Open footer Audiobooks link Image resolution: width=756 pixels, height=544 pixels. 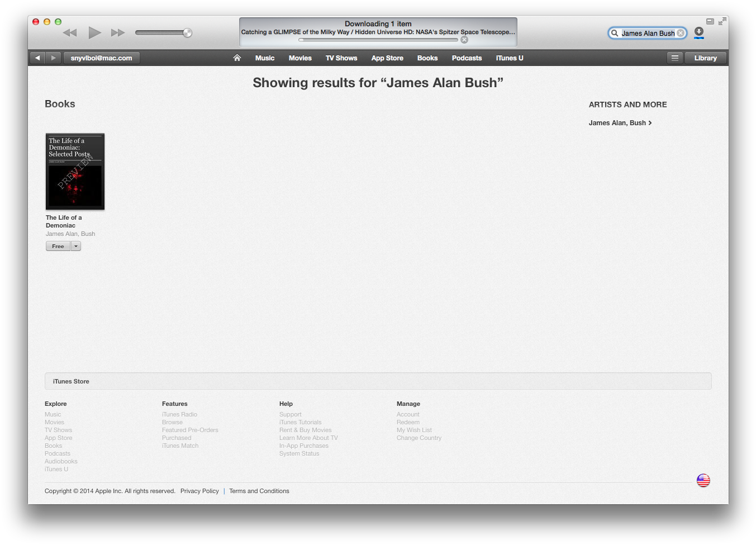[x=61, y=461]
